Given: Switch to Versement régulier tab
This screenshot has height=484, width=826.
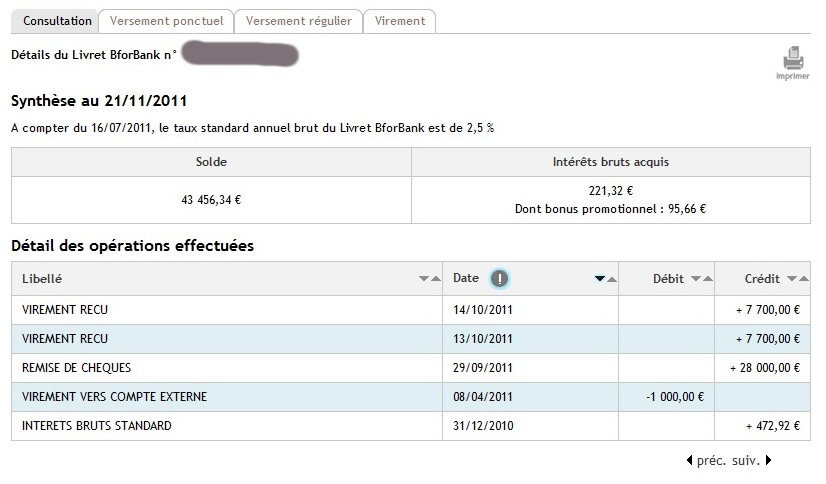Looking at the screenshot, I should pos(299,21).
